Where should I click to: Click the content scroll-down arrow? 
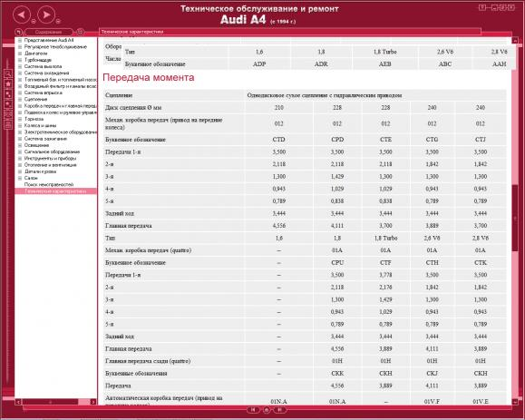click(515, 402)
